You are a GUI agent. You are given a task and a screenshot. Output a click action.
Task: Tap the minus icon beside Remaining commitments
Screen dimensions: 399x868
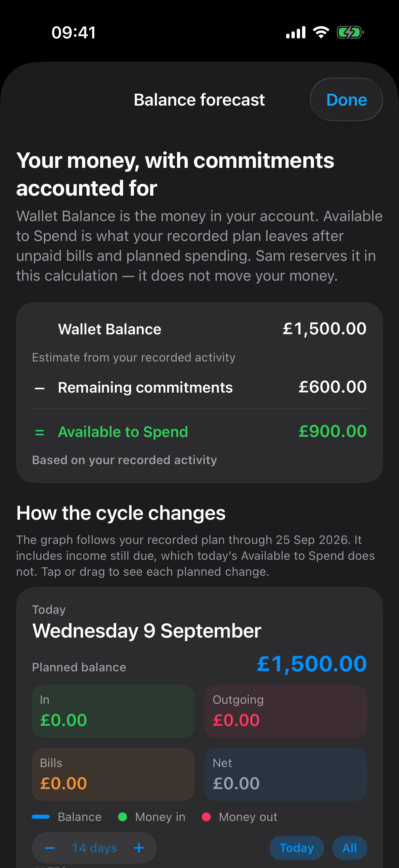tap(40, 389)
